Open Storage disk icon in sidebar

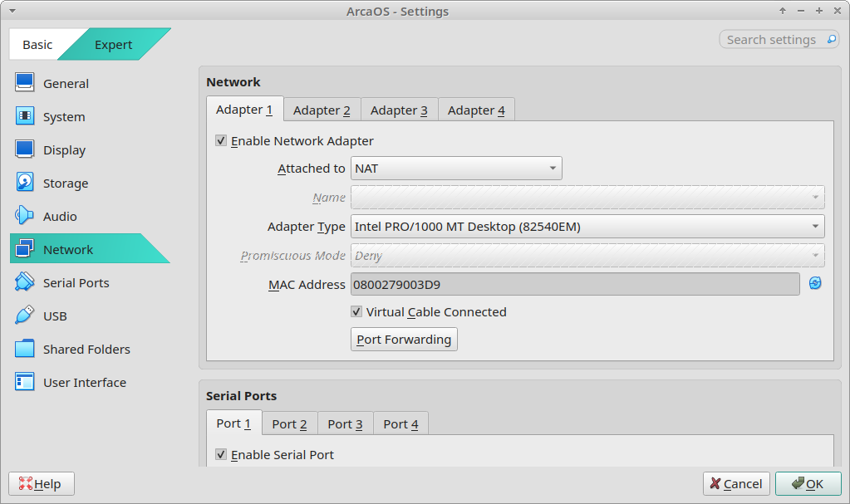(24, 183)
